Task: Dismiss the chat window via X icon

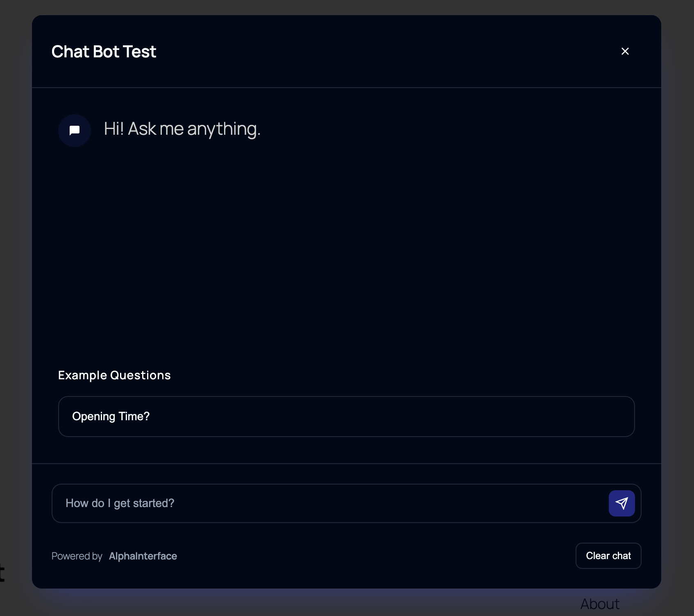Action: pos(625,51)
